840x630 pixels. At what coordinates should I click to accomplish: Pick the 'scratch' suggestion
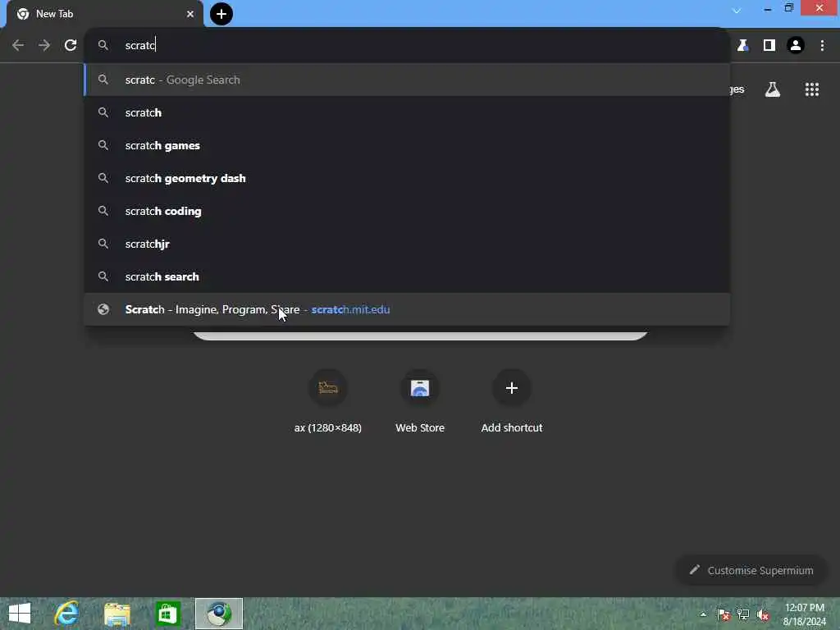pos(407,112)
